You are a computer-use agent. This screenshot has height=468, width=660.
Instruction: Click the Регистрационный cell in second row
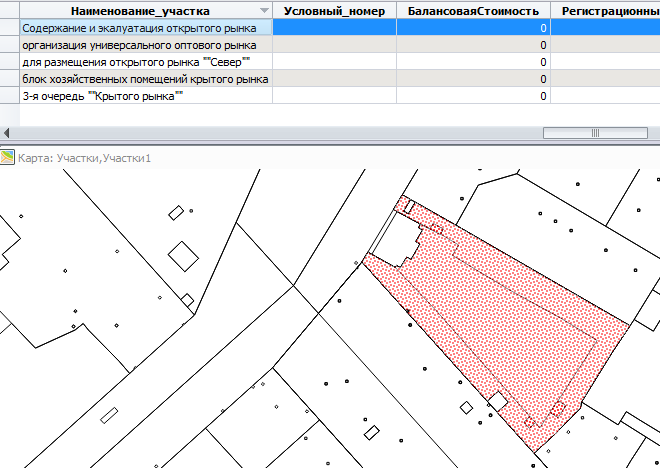(x=605, y=45)
